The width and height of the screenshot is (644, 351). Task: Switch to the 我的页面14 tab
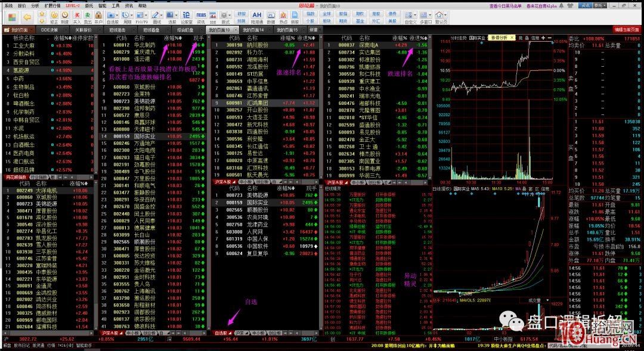[x=253, y=29]
